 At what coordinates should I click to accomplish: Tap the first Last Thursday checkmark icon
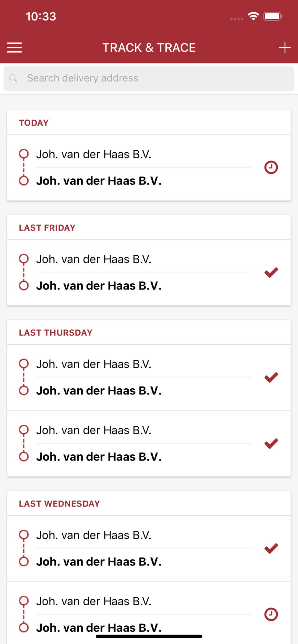[x=271, y=377]
